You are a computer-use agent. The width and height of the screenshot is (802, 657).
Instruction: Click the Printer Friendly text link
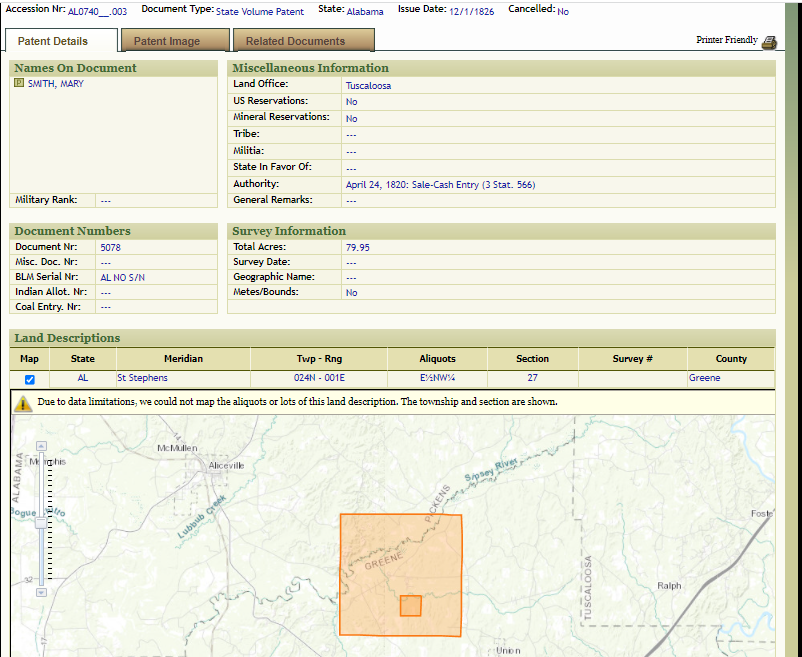click(x=727, y=41)
